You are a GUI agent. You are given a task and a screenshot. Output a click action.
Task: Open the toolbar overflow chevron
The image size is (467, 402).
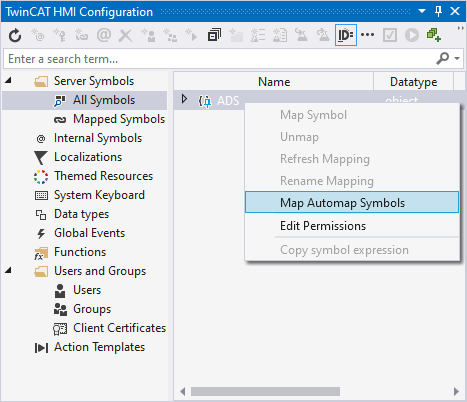[x=461, y=29]
